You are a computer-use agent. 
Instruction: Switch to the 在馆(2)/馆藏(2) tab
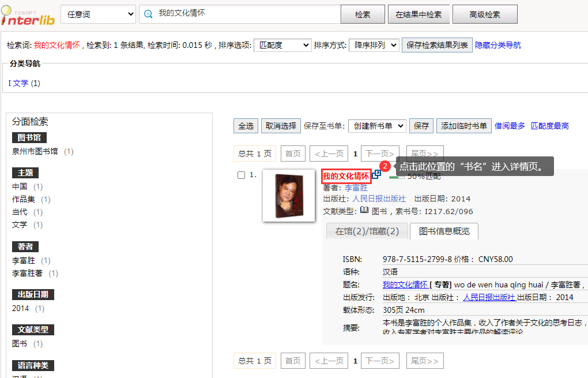click(367, 231)
